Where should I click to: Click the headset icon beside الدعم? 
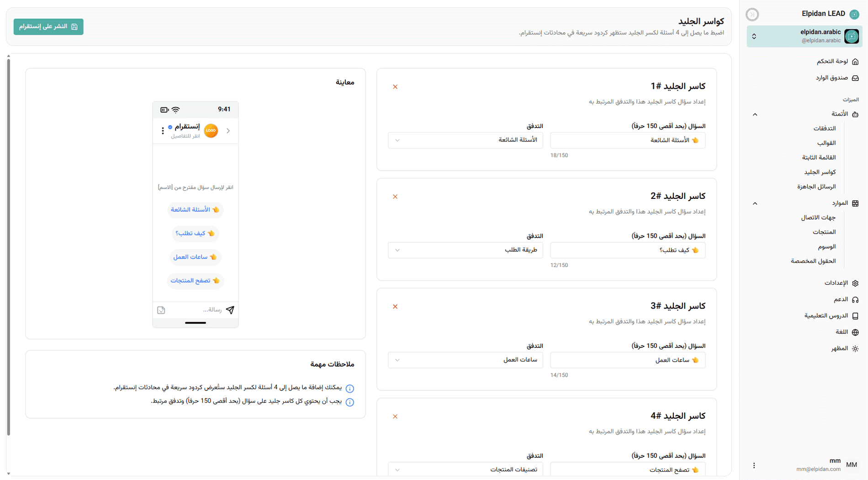coord(855,299)
